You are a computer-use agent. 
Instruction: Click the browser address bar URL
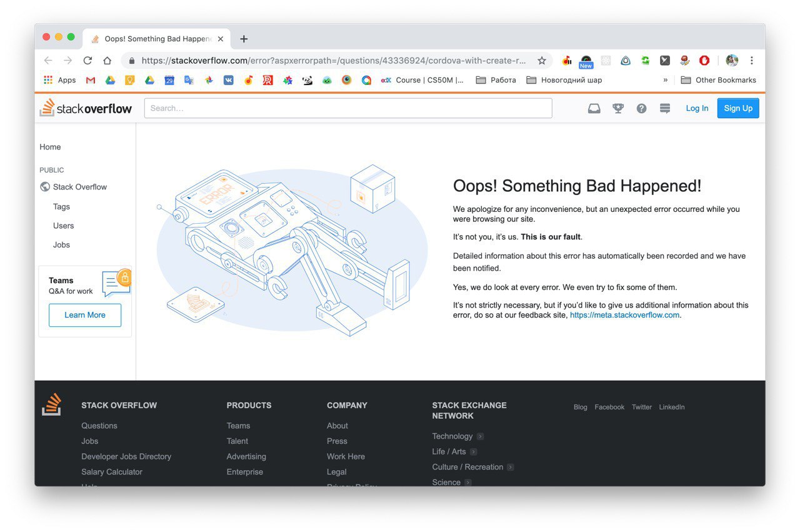pyautogui.click(x=334, y=61)
